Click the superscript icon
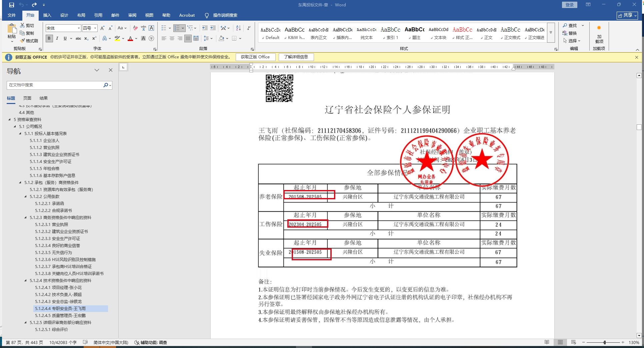 click(94, 38)
